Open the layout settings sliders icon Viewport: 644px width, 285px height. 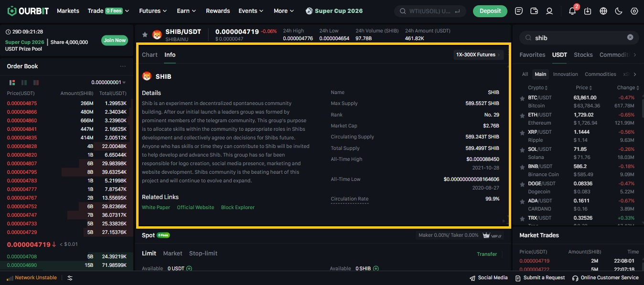(x=70, y=278)
